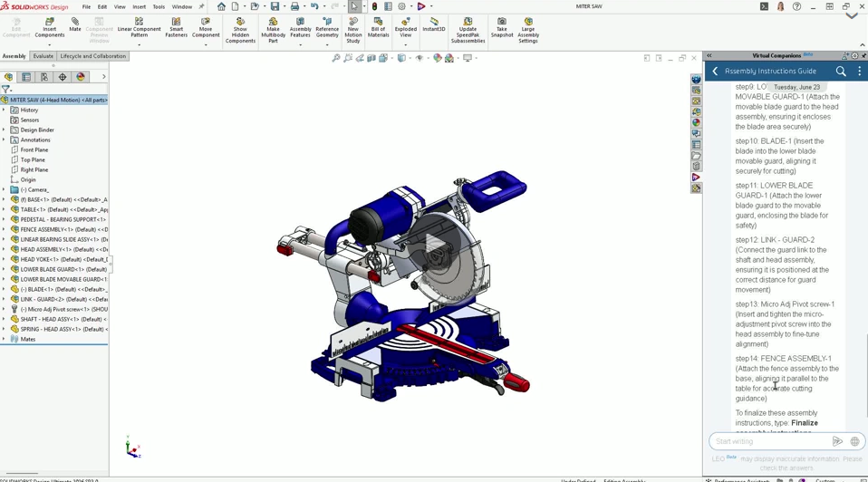Screen dimensions: 868x482
Task: Open the Window menu
Action: point(181,6)
